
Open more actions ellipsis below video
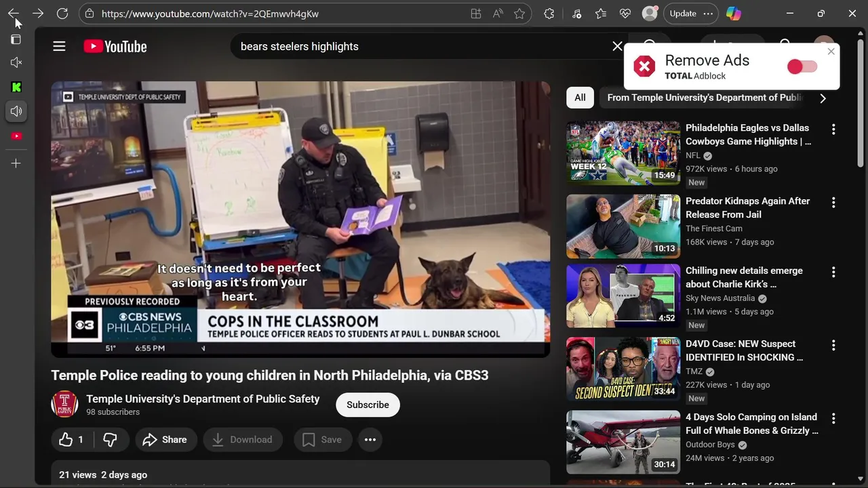pos(370,440)
